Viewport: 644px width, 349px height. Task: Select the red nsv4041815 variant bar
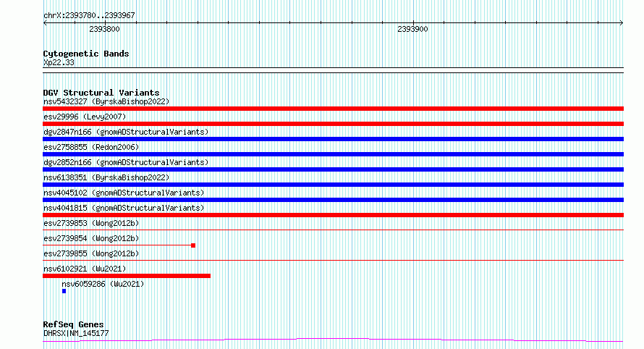[333, 215]
